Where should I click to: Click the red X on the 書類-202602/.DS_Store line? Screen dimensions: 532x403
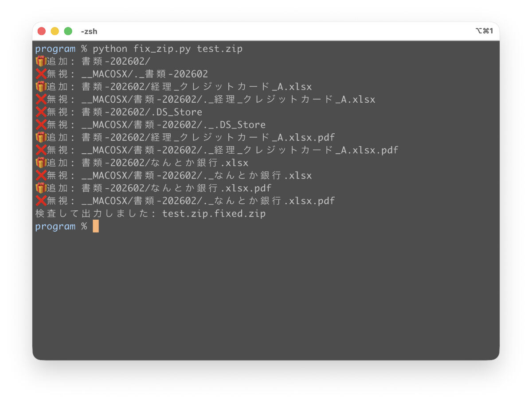click(x=41, y=112)
